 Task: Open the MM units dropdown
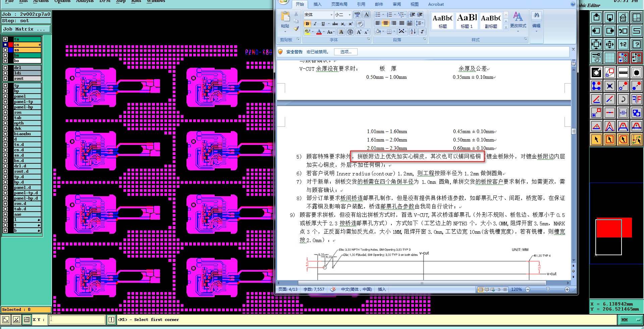[x=630, y=320]
